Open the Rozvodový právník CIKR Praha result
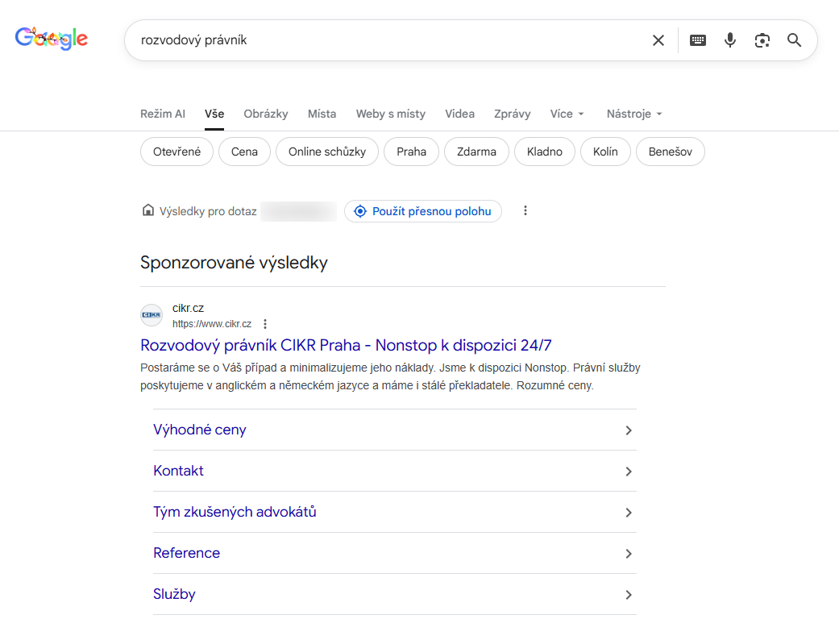 [345, 345]
